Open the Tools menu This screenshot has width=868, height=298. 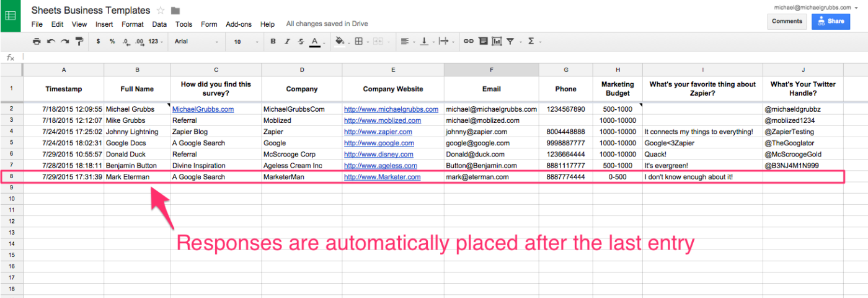coord(184,24)
